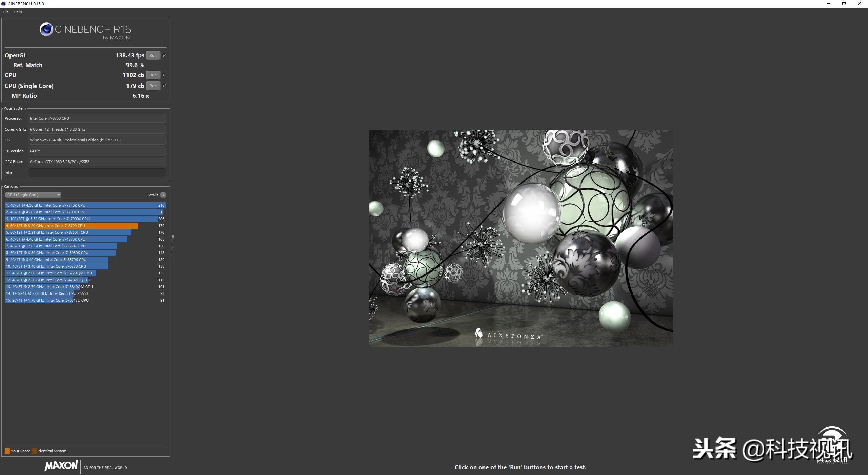Image resolution: width=868 pixels, height=475 pixels.
Task: Open the CPU (Single Core) ranking dropdown
Action: (33, 195)
